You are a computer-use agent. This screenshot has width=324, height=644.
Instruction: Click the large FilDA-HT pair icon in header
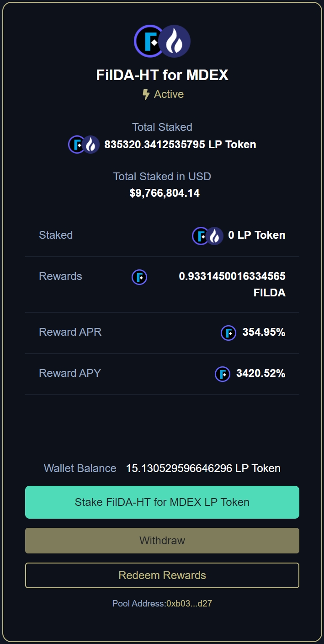point(162,41)
